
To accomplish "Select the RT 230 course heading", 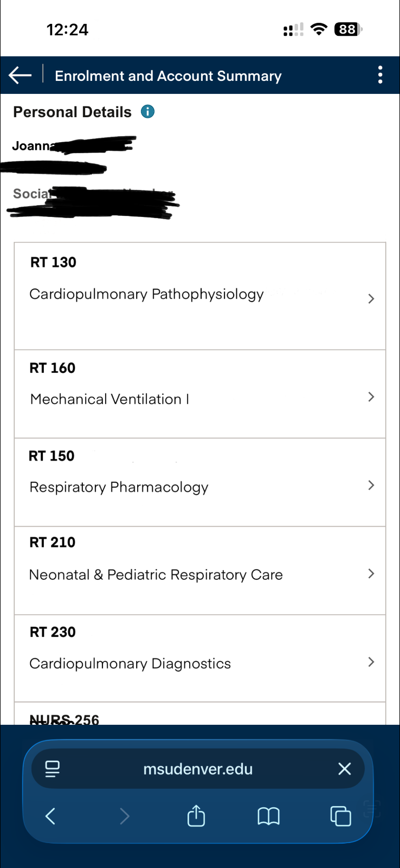I will coord(53,632).
